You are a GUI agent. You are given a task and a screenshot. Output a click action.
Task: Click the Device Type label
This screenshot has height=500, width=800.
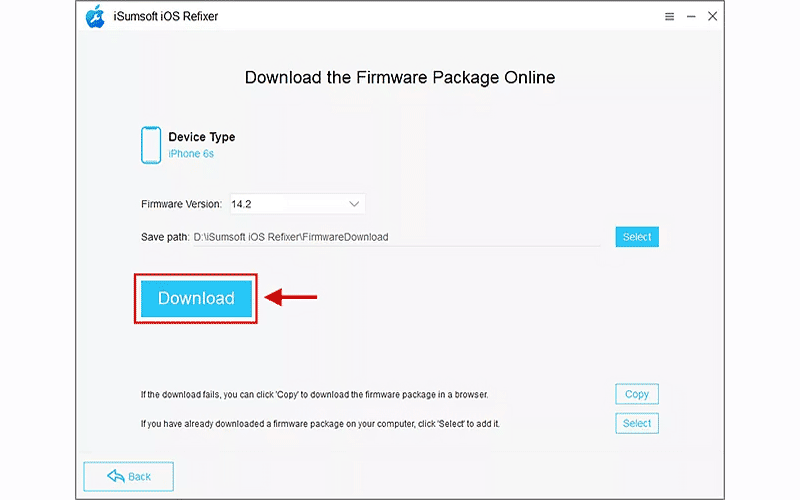tap(202, 137)
